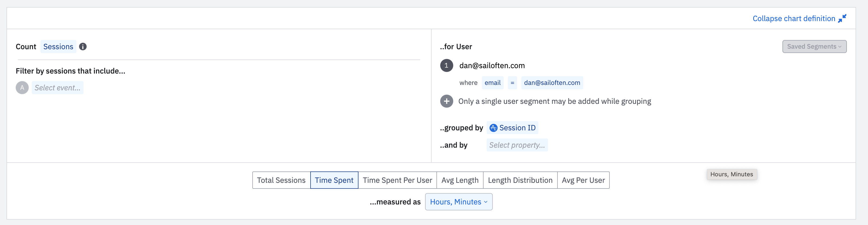Switch to Total Sessions tab
Screen dimensions: 868x225
point(281,180)
